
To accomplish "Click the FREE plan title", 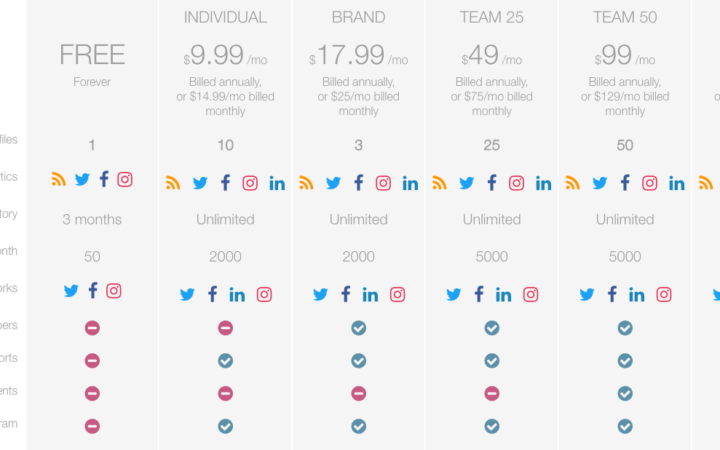I will coord(92,54).
